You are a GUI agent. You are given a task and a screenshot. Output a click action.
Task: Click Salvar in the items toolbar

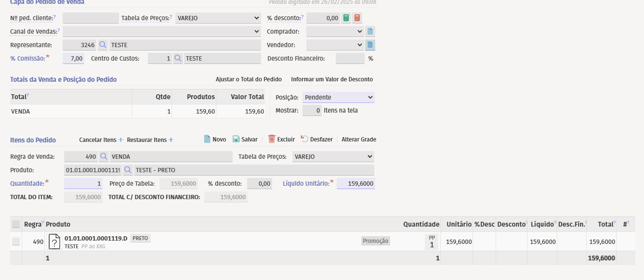tap(245, 140)
